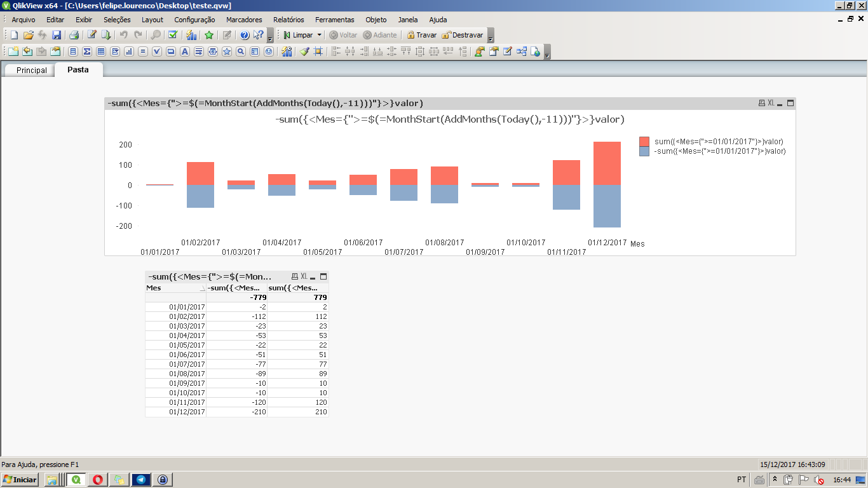Open the Ferramentas menu
Viewport: 868px width, 488px height.
(x=335, y=20)
